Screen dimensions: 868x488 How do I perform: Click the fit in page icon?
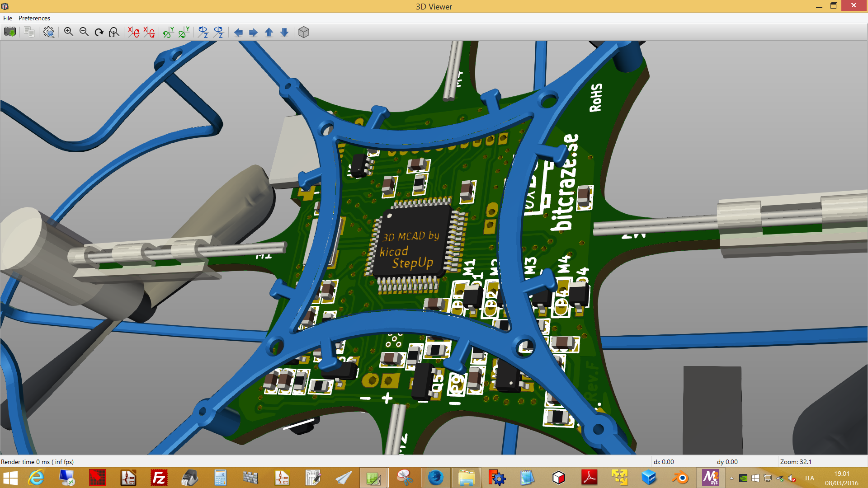click(114, 32)
